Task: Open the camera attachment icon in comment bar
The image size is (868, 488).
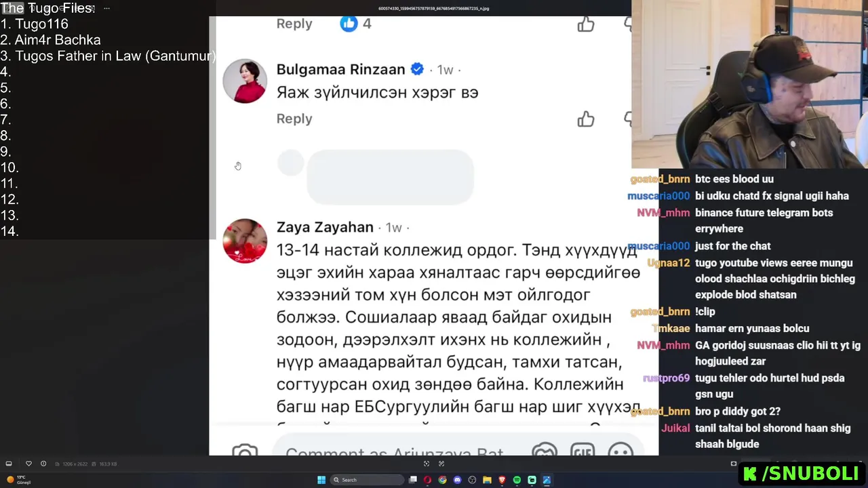Action: tap(245, 450)
